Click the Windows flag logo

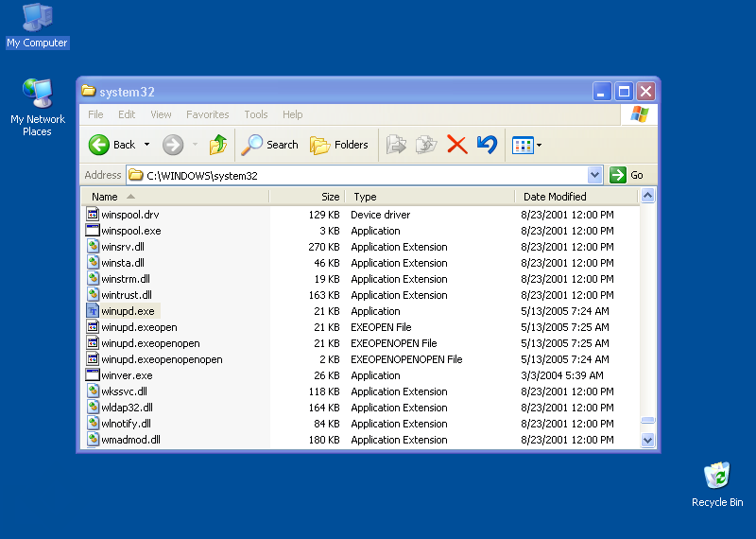point(640,114)
